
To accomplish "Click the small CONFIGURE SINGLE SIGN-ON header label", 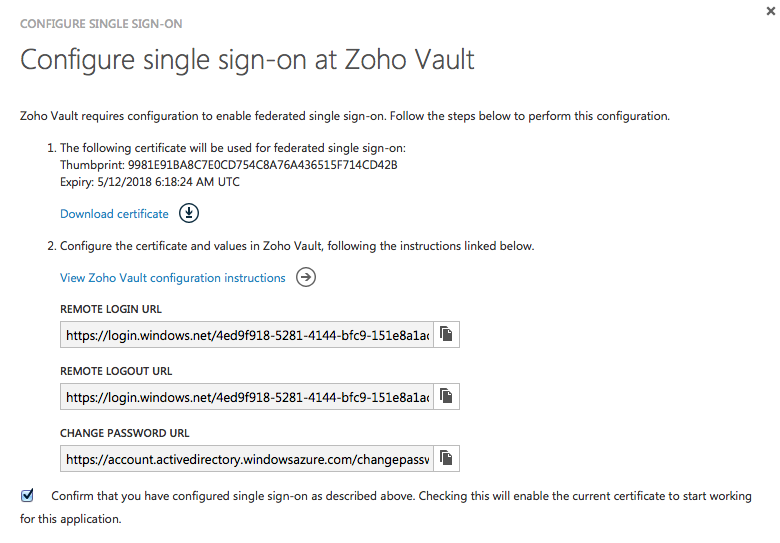I will tap(101, 23).
